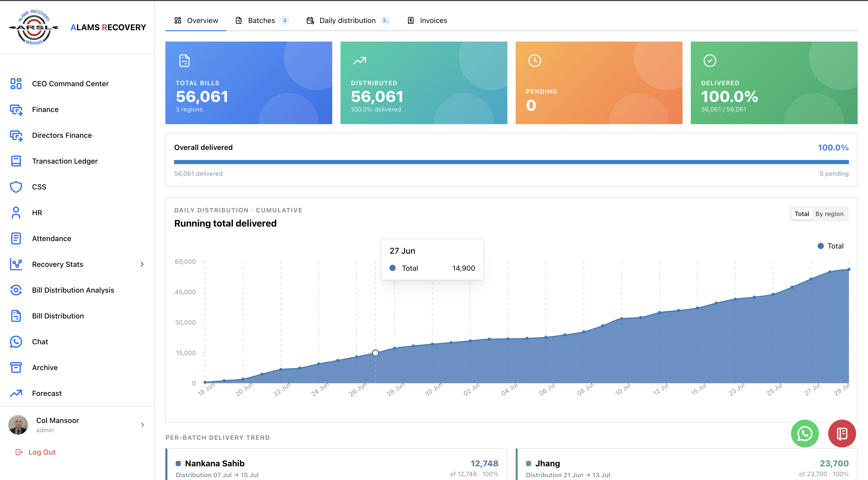This screenshot has height=480, width=868.
Task: Click the Invoices receipt icon
Action: 410,21
